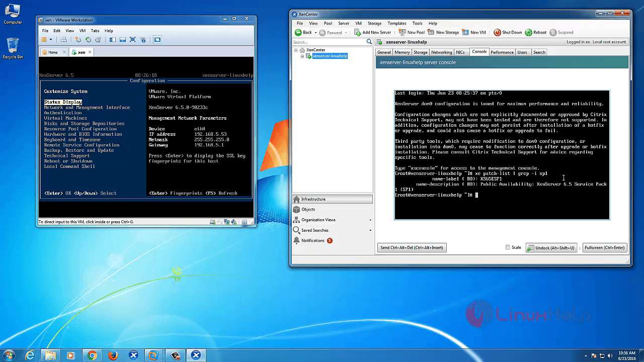
Task: Switch to the Networking tab
Action: (442, 52)
